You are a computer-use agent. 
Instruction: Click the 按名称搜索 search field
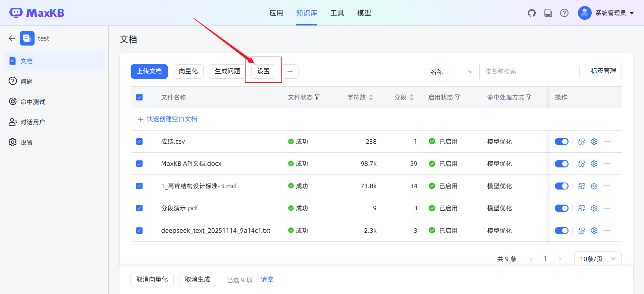click(529, 72)
